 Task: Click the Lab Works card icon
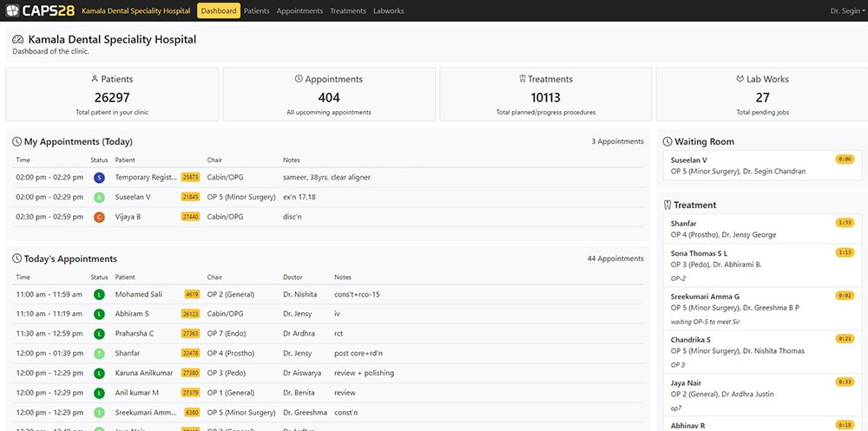740,79
